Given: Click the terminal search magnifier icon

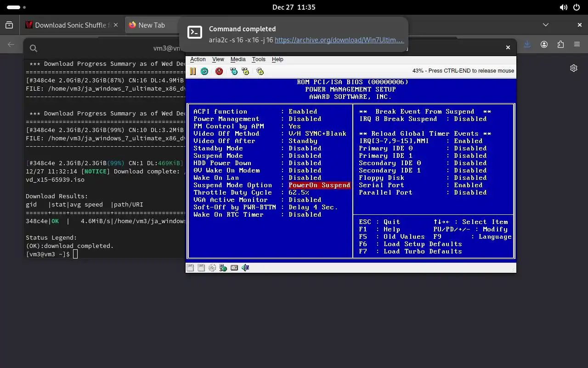Looking at the screenshot, I should (34, 48).
